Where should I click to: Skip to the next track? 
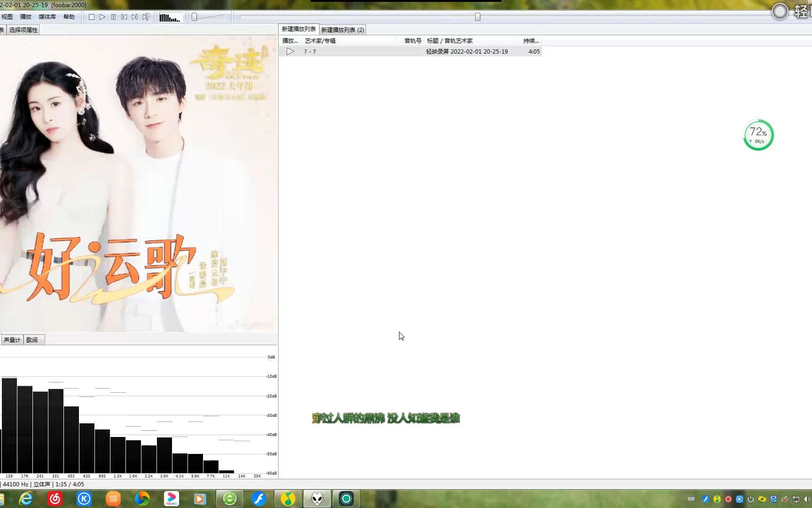(135, 17)
